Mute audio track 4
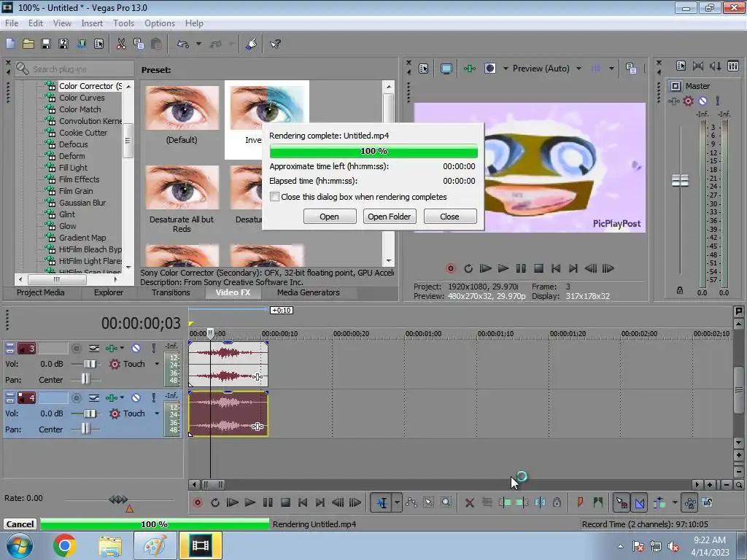 tap(136, 397)
